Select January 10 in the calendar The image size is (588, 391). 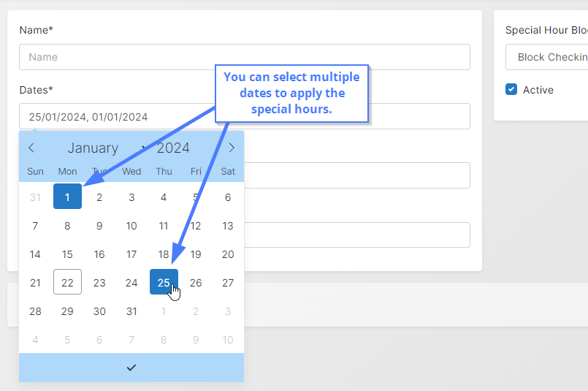(131, 226)
